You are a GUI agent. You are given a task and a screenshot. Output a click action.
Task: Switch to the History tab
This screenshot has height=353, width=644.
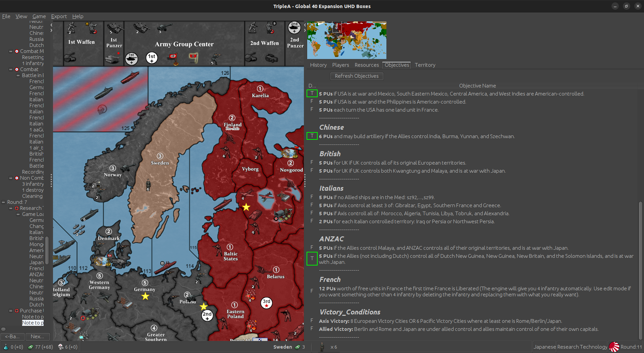(x=318, y=65)
